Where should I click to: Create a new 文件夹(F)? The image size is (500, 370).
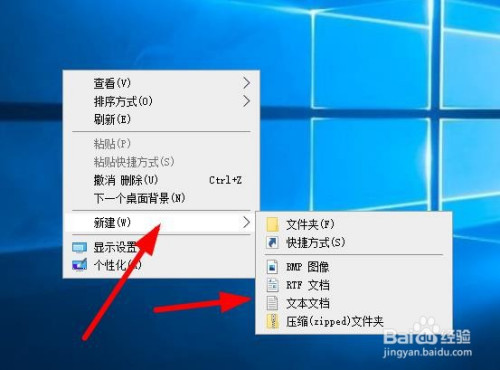pos(353,224)
